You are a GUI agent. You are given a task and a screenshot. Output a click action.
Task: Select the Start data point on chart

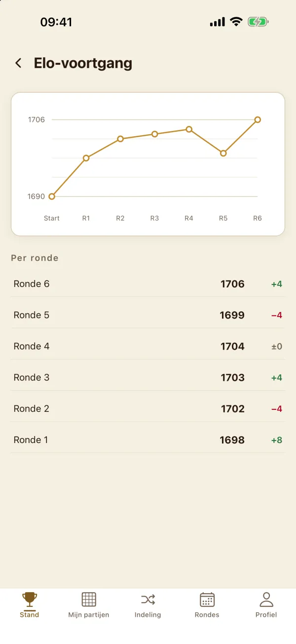pyautogui.click(x=52, y=196)
